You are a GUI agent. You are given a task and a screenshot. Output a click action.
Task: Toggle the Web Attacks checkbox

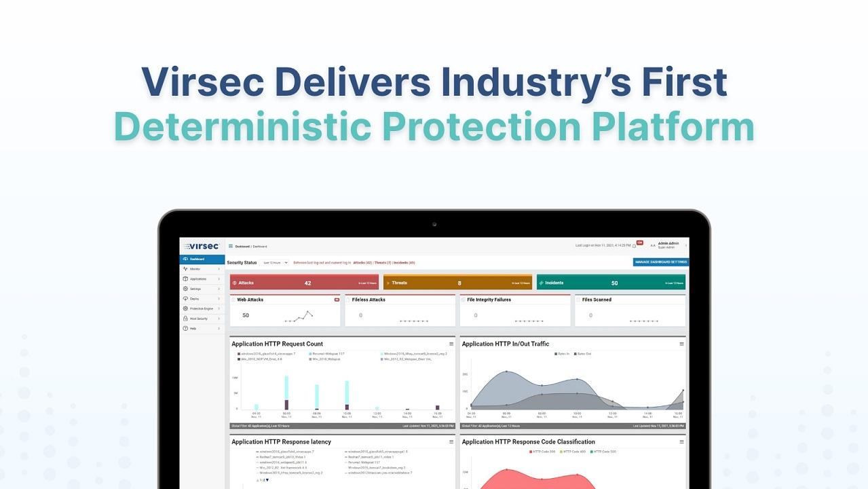pyautogui.click(x=233, y=300)
